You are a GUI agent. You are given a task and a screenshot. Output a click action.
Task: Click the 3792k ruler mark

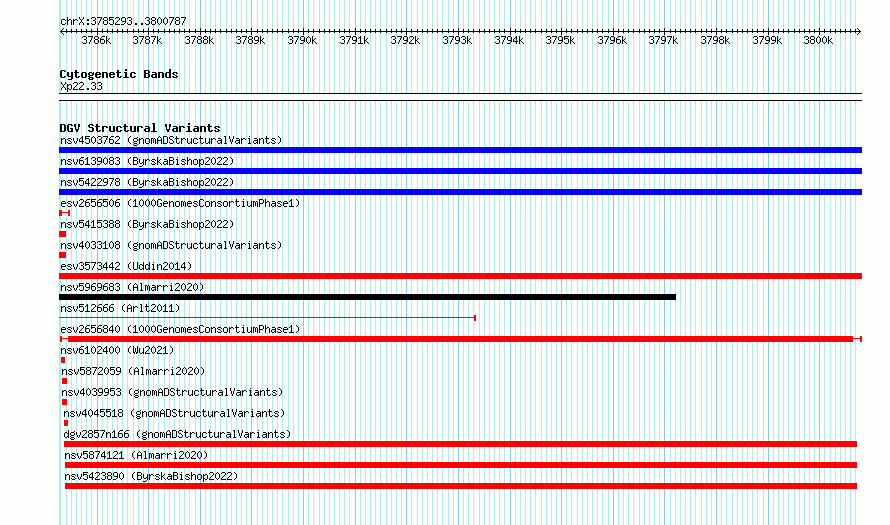click(405, 40)
